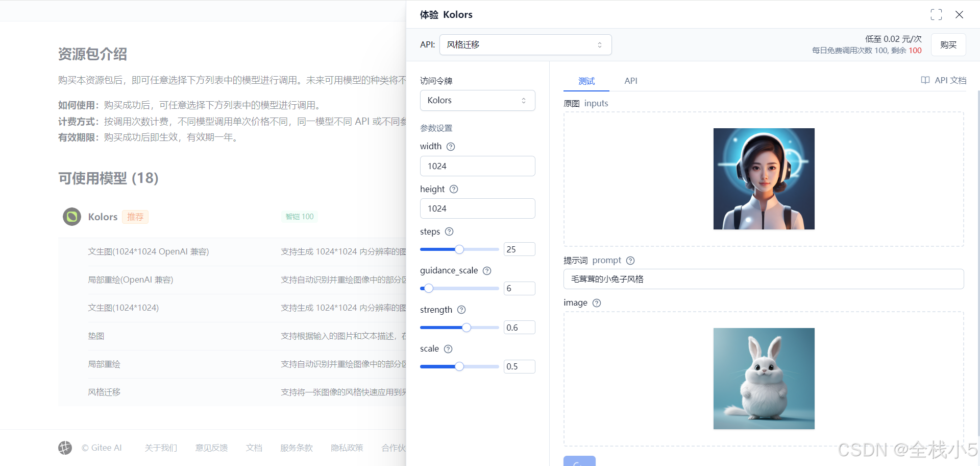Click the guidance_scale help question icon
The image size is (980, 466).
[x=487, y=271]
